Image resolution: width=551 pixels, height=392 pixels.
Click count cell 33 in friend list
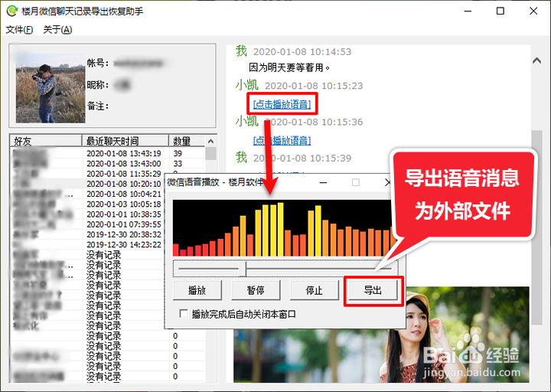pos(178,164)
